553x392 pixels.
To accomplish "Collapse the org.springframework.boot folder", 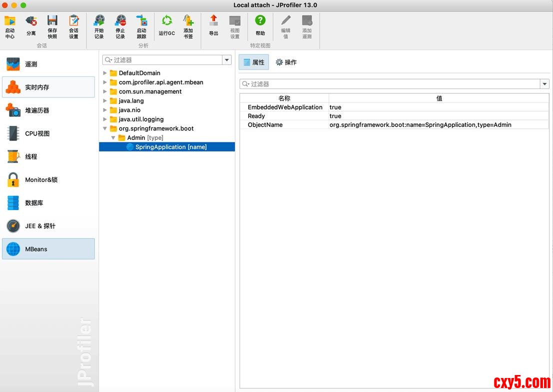I will tap(105, 128).
